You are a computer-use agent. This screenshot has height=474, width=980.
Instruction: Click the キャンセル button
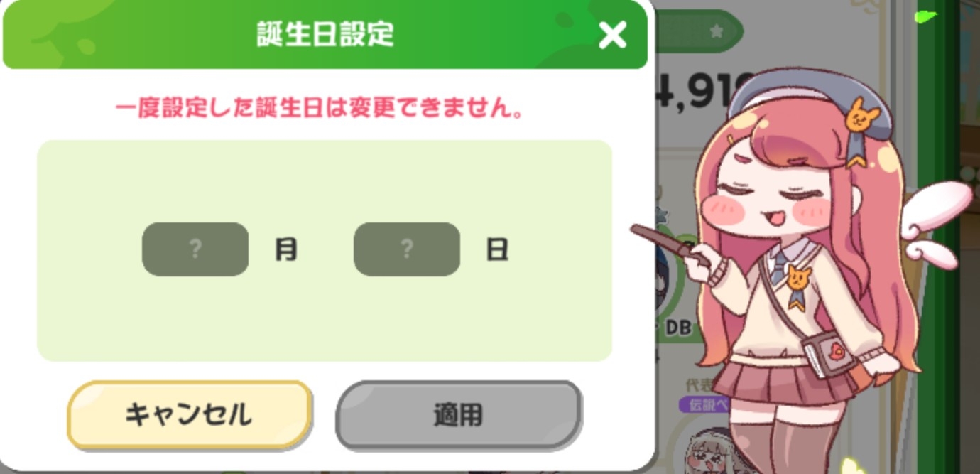pos(189,414)
